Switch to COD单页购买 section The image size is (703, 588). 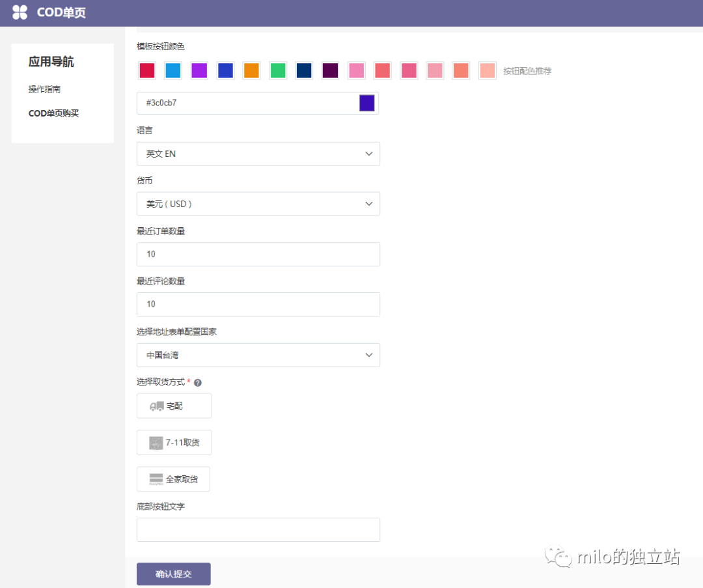point(53,113)
